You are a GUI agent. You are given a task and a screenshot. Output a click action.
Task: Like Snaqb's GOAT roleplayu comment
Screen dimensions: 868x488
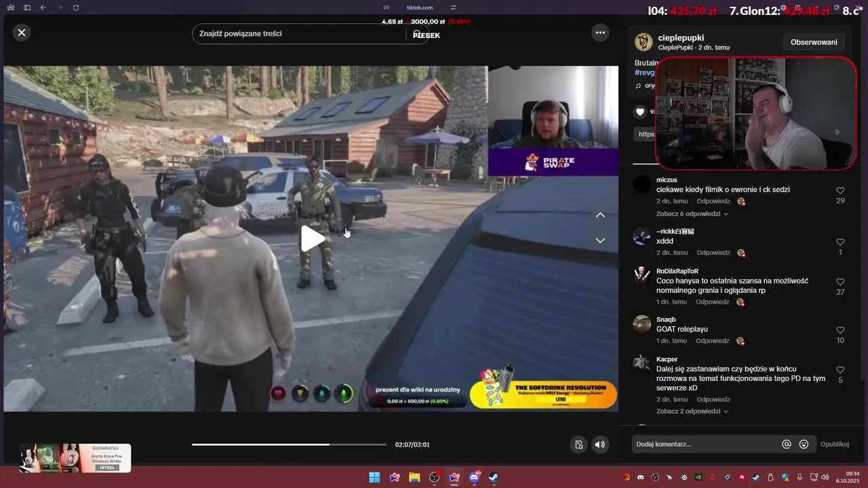point(840,330)
